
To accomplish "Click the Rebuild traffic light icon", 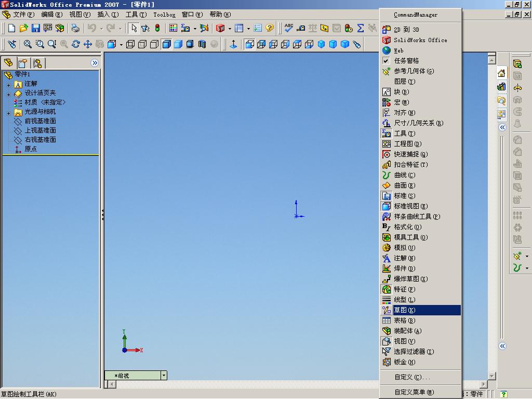I will 157,28.
